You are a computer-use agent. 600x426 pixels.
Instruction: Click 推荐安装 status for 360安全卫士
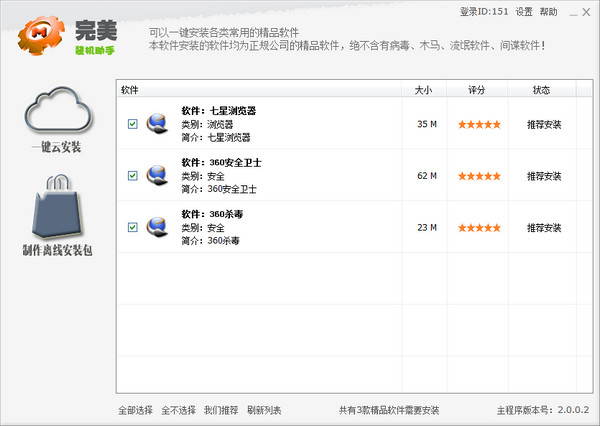click(544, 176)
